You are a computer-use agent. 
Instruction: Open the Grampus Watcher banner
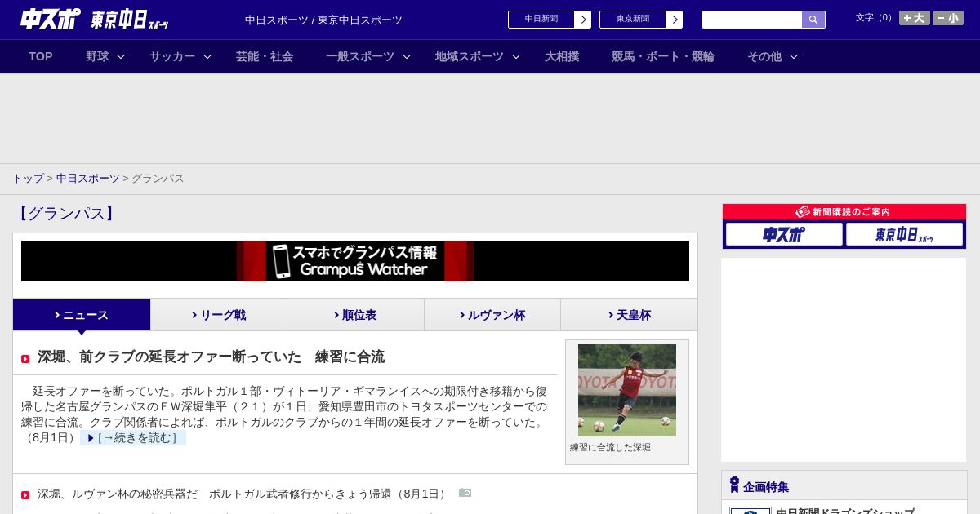[x=355, y=261]
